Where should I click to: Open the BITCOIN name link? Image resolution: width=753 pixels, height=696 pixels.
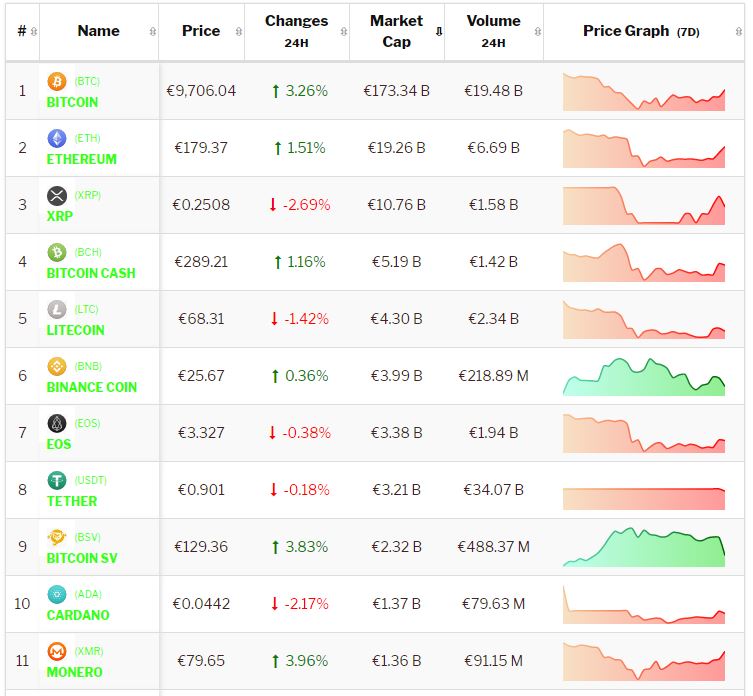click(x=72, y=102)
